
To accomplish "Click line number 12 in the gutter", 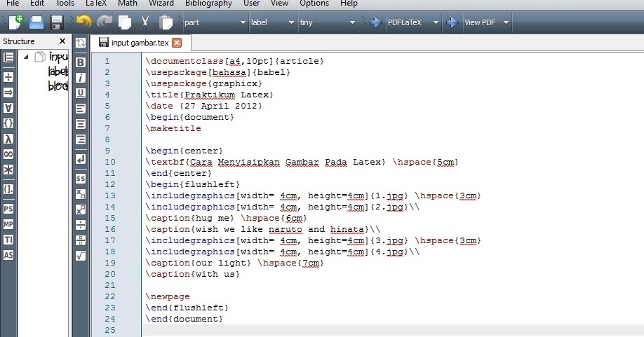I will (110, 184).
